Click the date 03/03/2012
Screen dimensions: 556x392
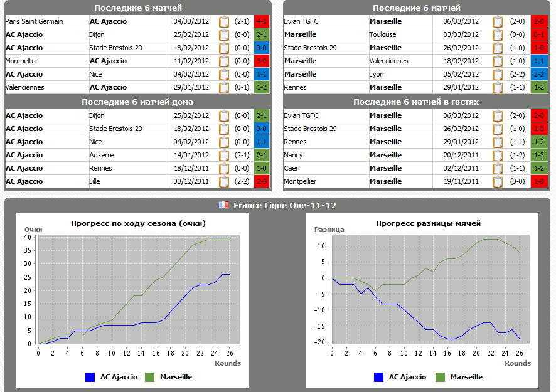click(461, 34)
